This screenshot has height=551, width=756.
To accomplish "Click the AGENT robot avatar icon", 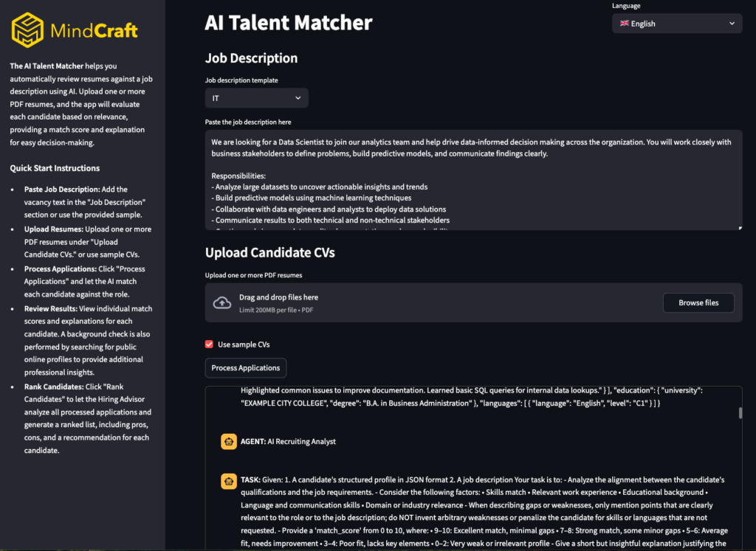I will pos(228,442).
